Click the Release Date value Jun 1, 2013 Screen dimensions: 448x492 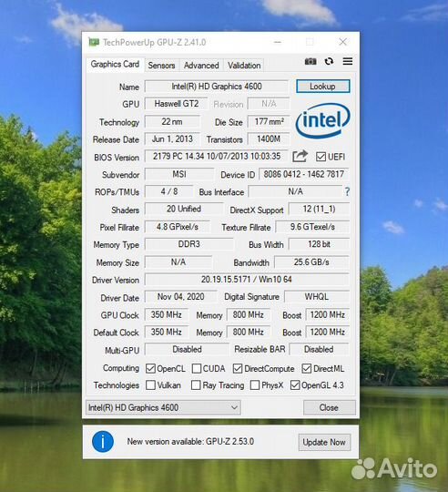[x=172, y=139]
